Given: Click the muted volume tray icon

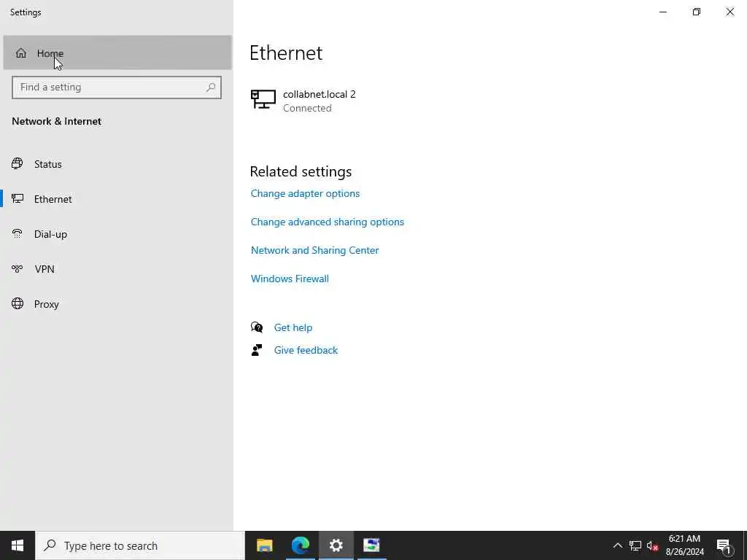Looking at the screenshot, I should tap(652, 545).
